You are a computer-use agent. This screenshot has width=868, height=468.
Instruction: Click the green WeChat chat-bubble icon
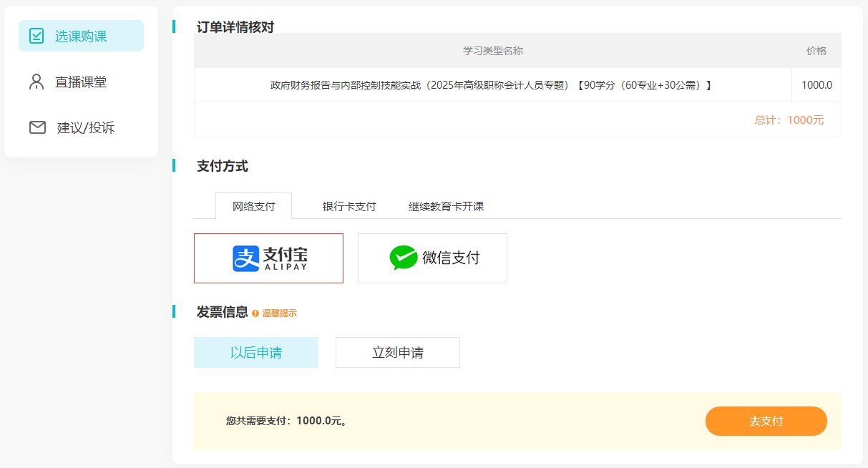click(404, 258)
